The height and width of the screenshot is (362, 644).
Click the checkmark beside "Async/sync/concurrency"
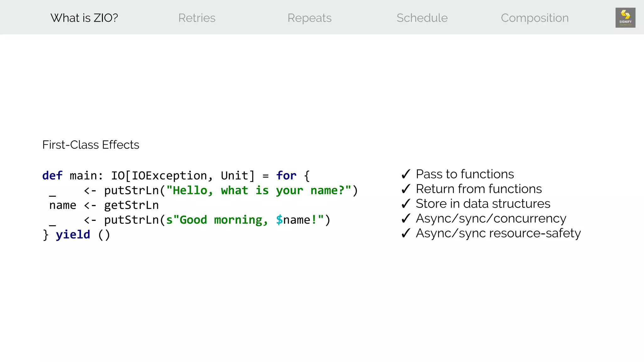pos(406,218)
